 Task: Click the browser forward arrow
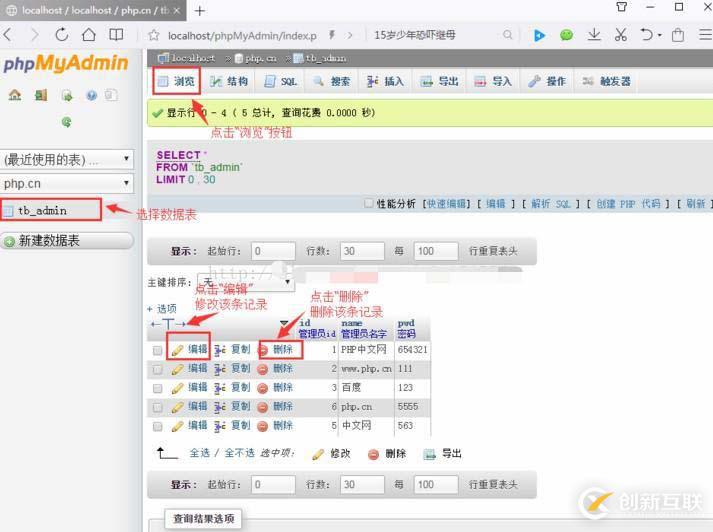pyautogui.click(x=35, y=35)
